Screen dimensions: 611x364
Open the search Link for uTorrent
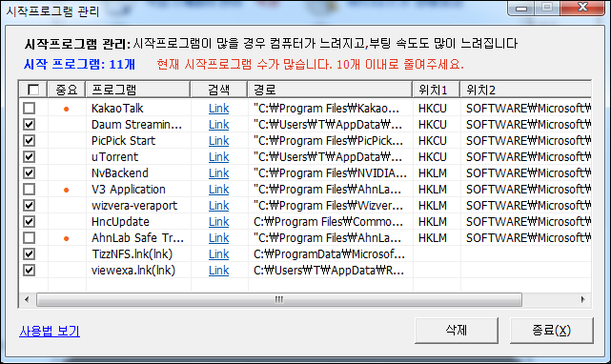218,157
